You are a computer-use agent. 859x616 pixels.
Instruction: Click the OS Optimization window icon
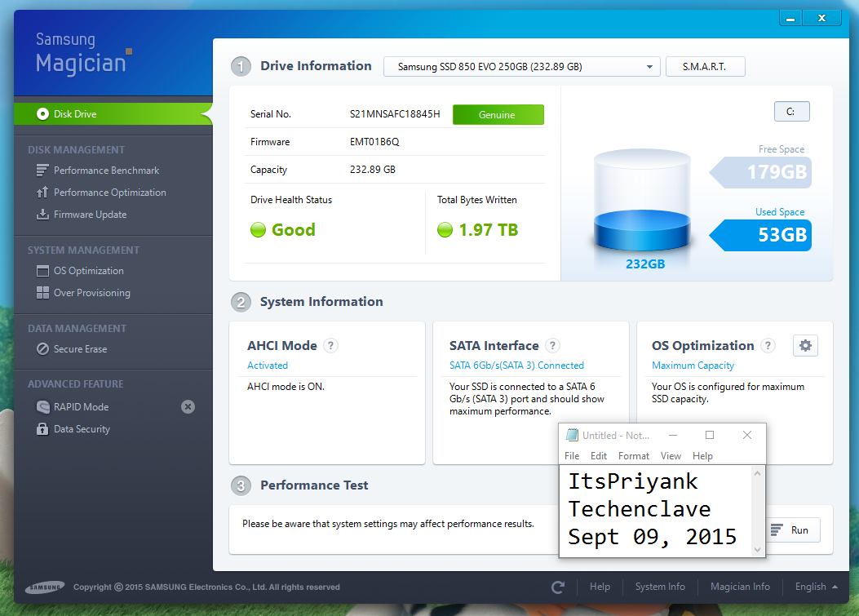tap(42, 271)
